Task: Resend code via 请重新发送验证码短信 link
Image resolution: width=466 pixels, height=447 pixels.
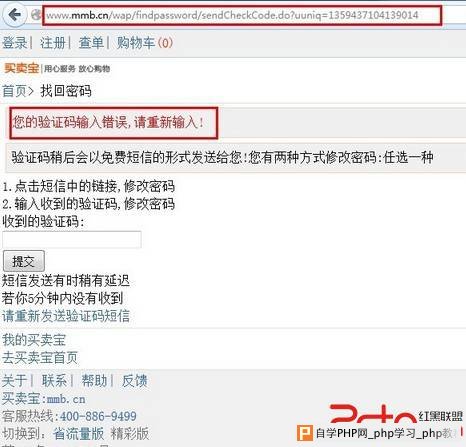Action: coord(66,316)
